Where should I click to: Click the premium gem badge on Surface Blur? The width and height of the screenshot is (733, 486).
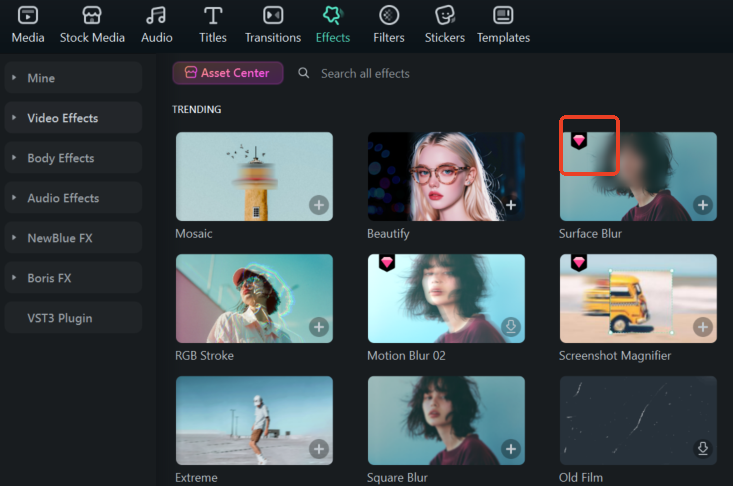click(579, 141)
